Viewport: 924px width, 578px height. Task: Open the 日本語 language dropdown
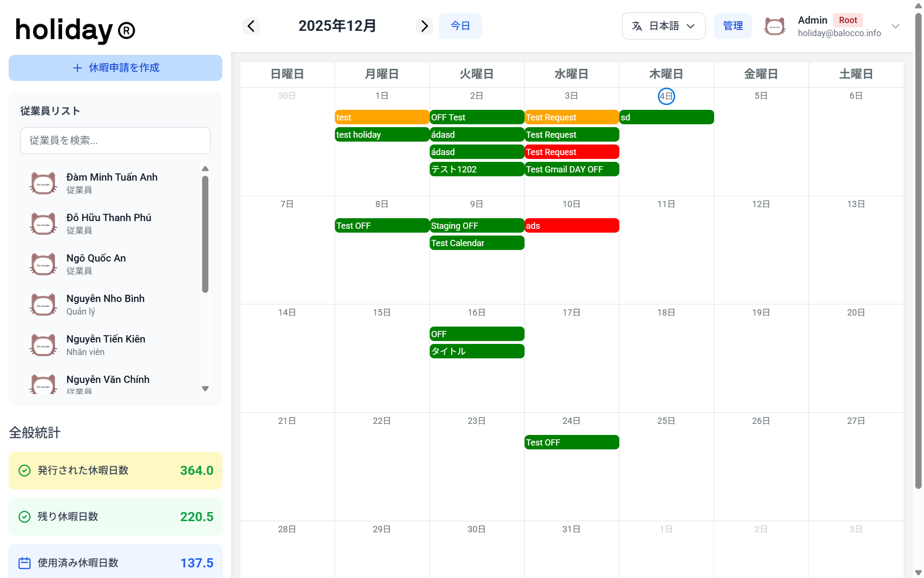tap(663, 26)
